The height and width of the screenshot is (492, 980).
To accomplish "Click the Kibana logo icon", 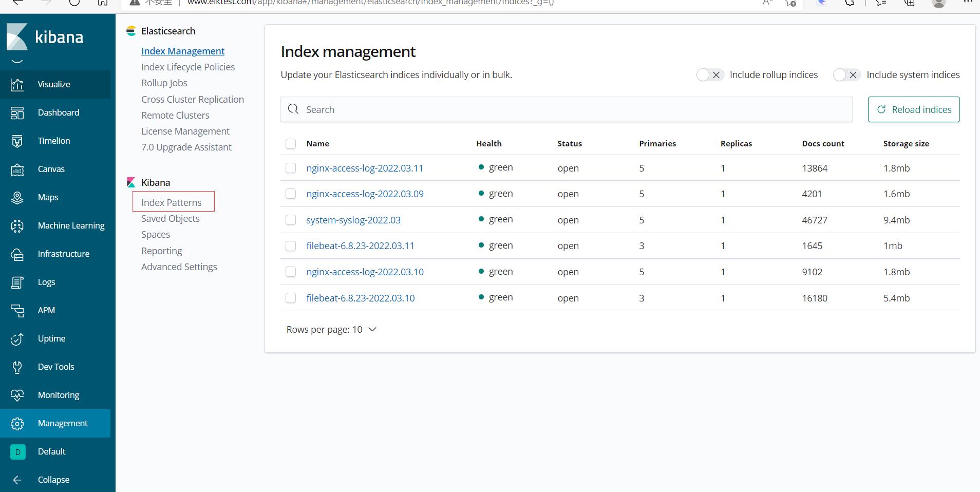I will (17, 37).
